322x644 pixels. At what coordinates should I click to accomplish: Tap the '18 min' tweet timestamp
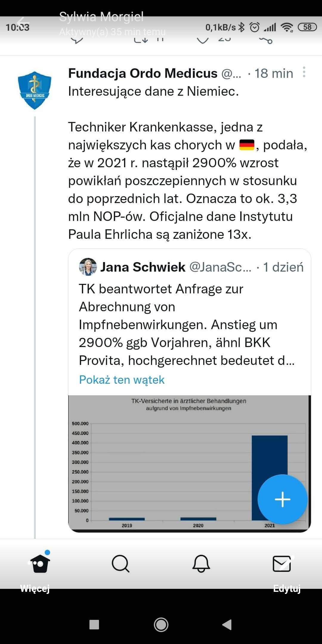274,73
